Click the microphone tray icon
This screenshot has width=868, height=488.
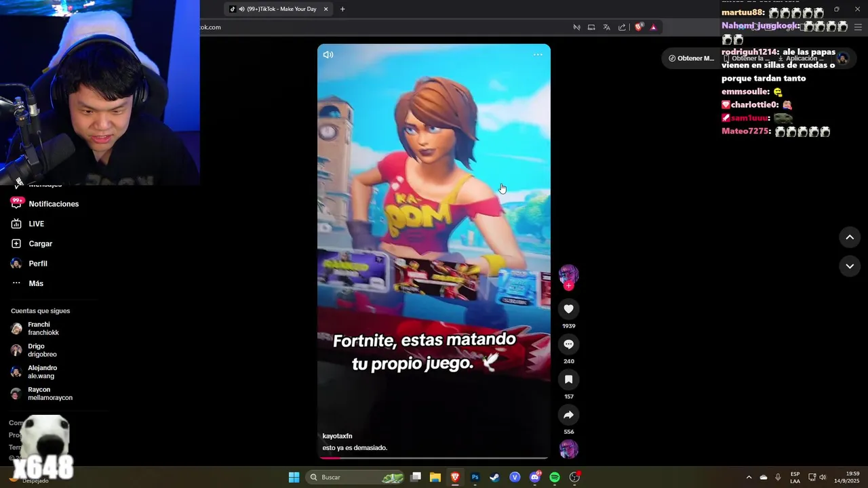(778, 477)
